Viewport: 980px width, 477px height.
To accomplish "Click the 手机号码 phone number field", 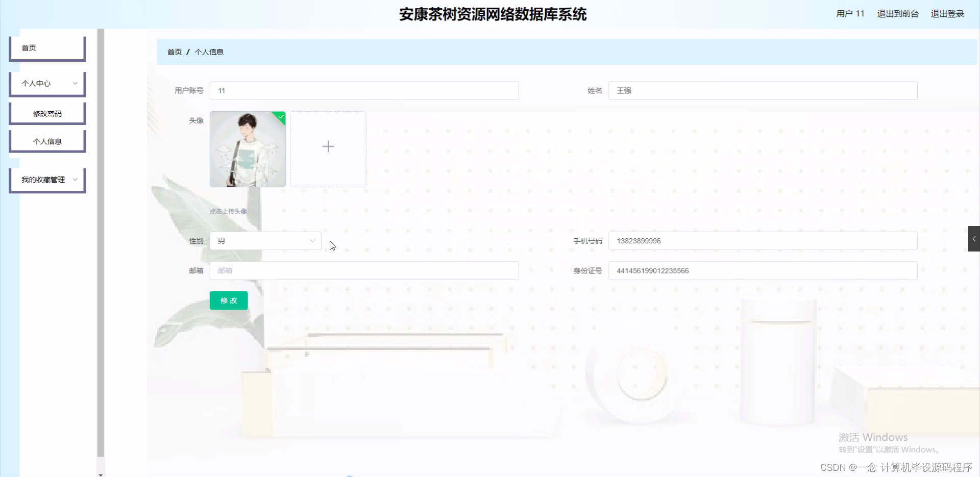I will point(762,240).
